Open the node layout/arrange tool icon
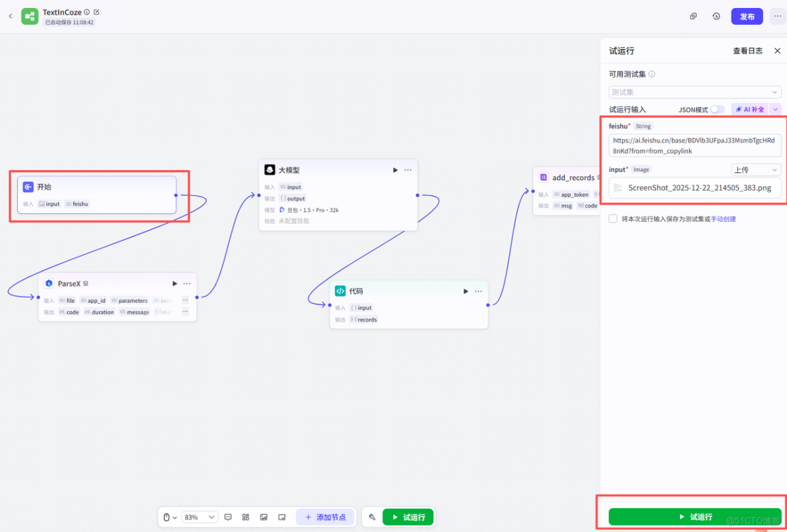Screen dimensions: 787x532 pyautogui.click(x=246, y=517)
